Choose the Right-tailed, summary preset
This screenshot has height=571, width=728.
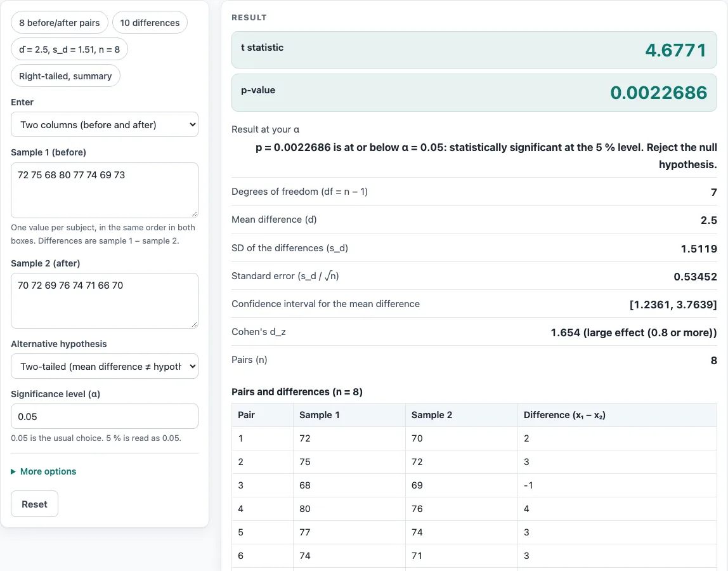pos(65,75)
